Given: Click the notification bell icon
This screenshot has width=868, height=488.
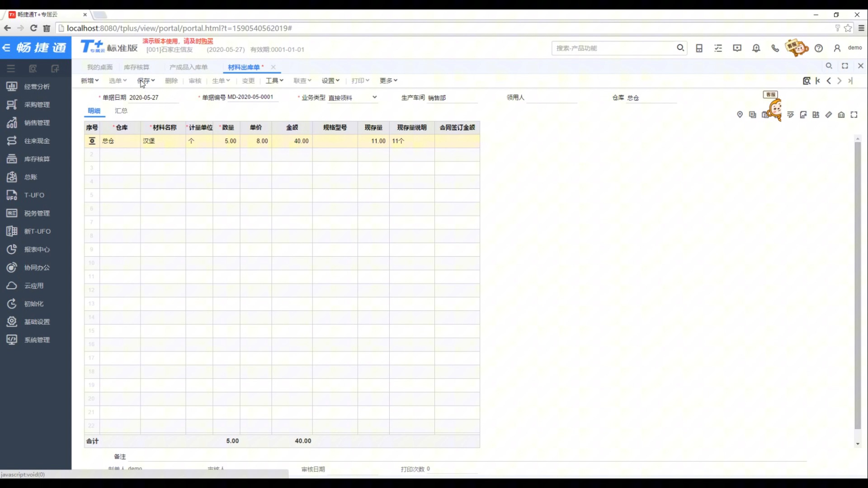Looking at the screenshot, I should [756, 47].
